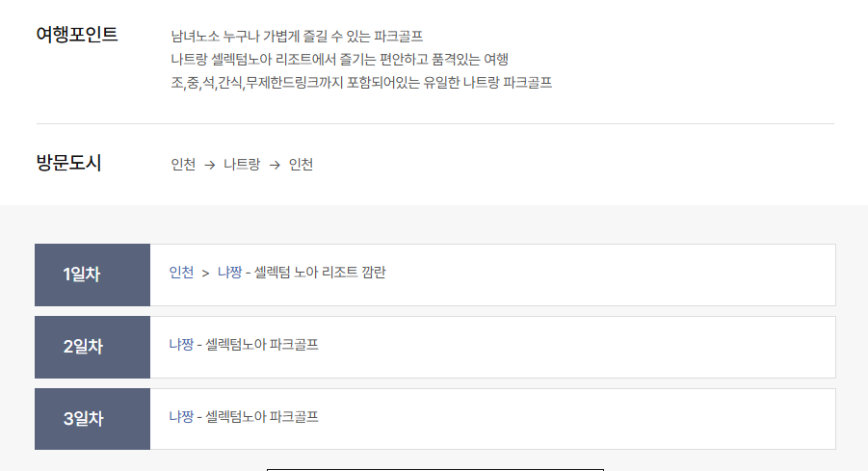
Task: Click the 조,중,석,간식,무제한드링크 text line
Action: (x=361, y=83)
